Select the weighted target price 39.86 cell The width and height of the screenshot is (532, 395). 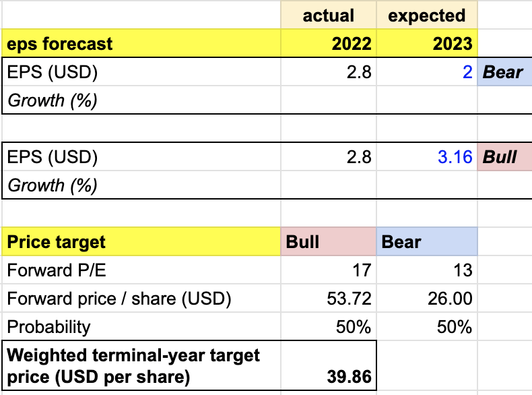point(329,365)
